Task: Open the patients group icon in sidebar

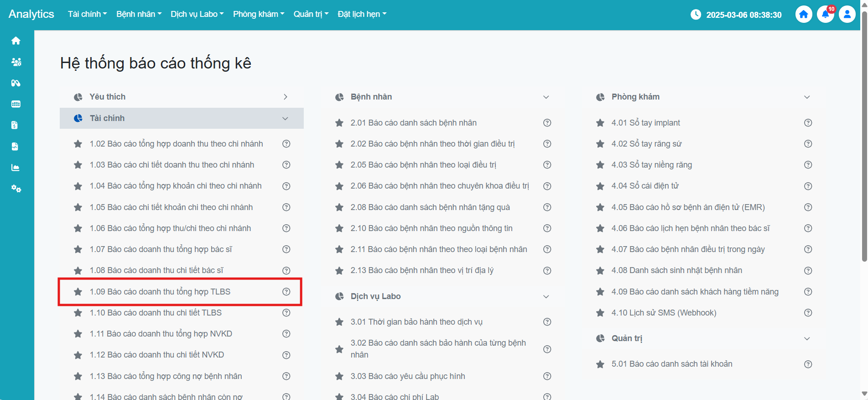Action: [x=16, y=62]
